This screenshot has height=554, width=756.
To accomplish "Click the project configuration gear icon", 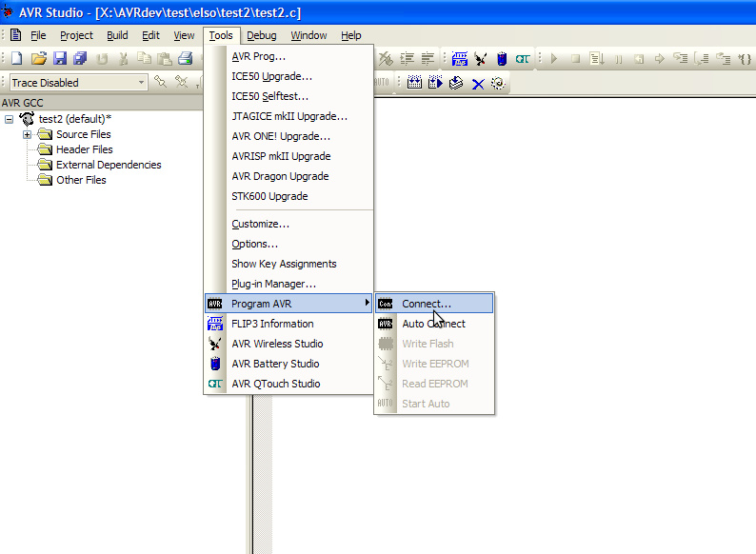I will point(498,83).
